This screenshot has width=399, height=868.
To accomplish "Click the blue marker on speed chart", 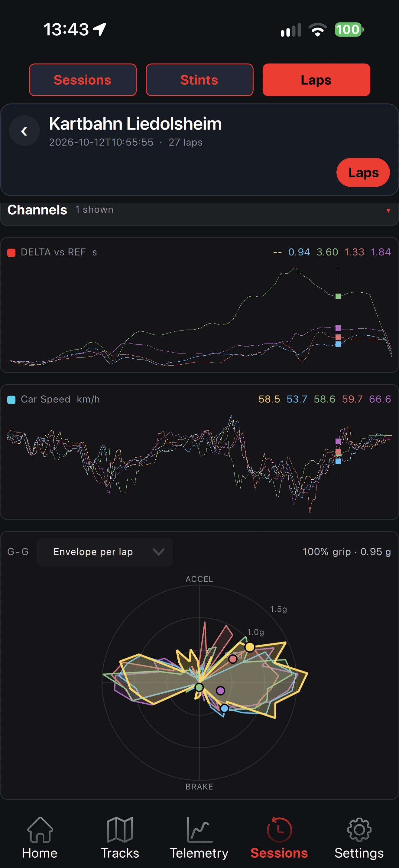I will tap(338, 461).
